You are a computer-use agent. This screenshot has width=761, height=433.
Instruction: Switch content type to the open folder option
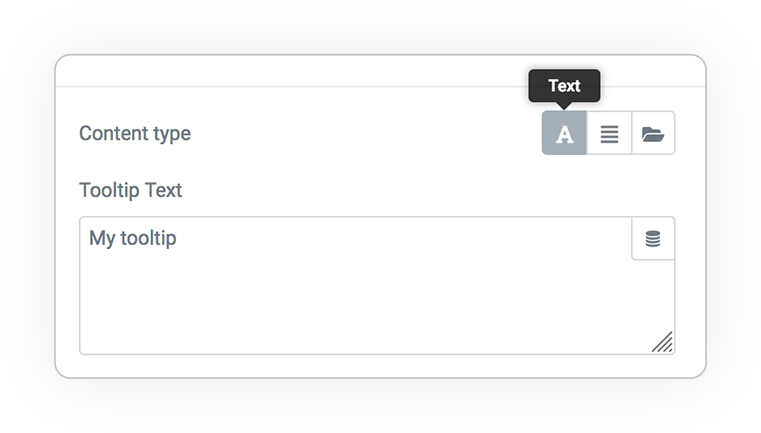653,133
